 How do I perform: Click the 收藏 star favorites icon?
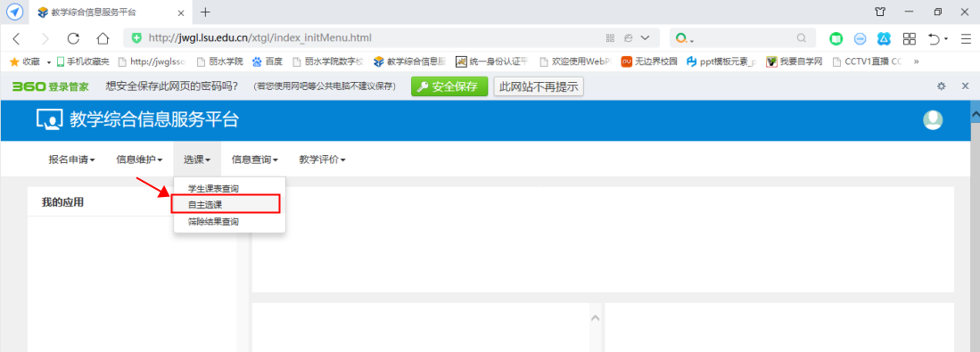point(13,61)
